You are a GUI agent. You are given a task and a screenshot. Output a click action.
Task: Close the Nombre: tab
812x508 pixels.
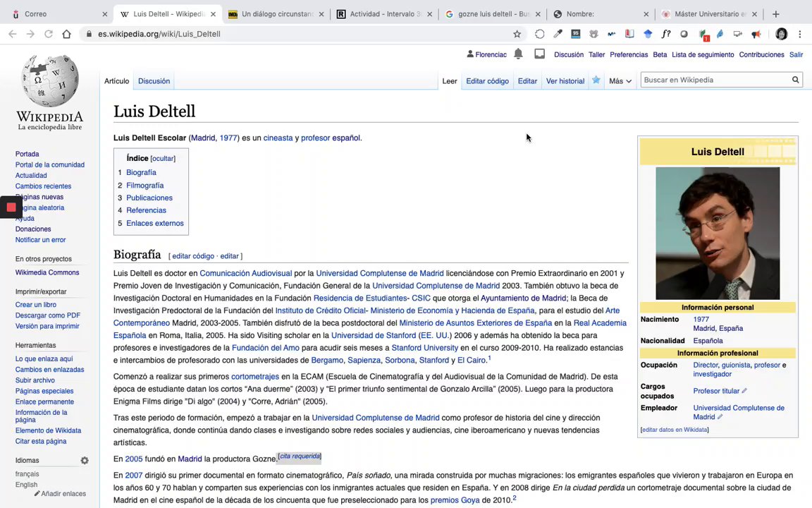pyautogui.click(x=646, y=14)
